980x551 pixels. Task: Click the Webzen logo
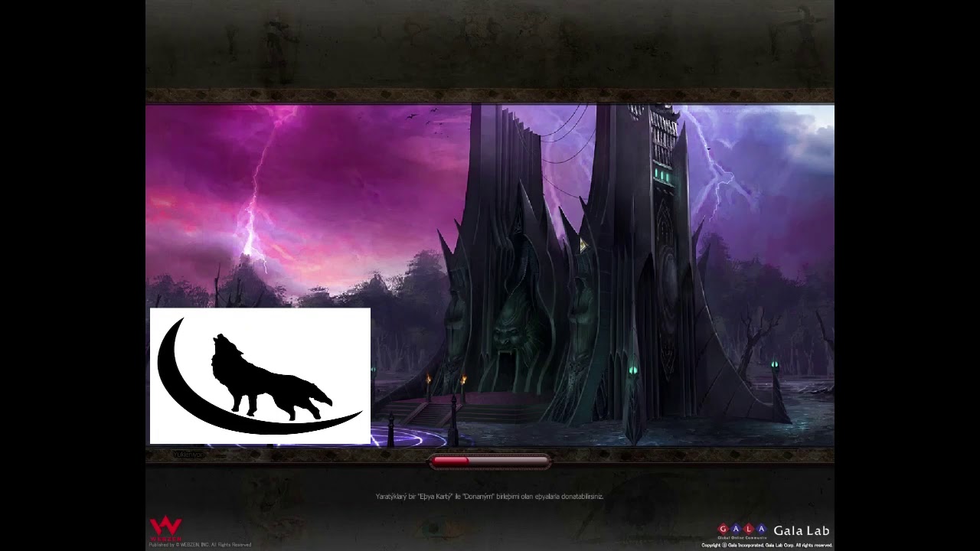pos(165,529)
